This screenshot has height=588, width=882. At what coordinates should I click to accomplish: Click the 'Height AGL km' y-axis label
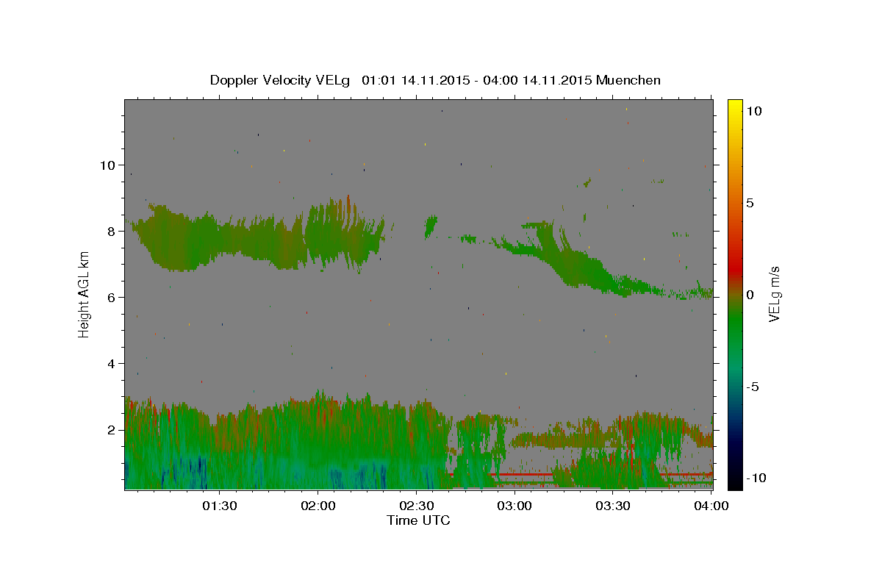coord(84,294)
